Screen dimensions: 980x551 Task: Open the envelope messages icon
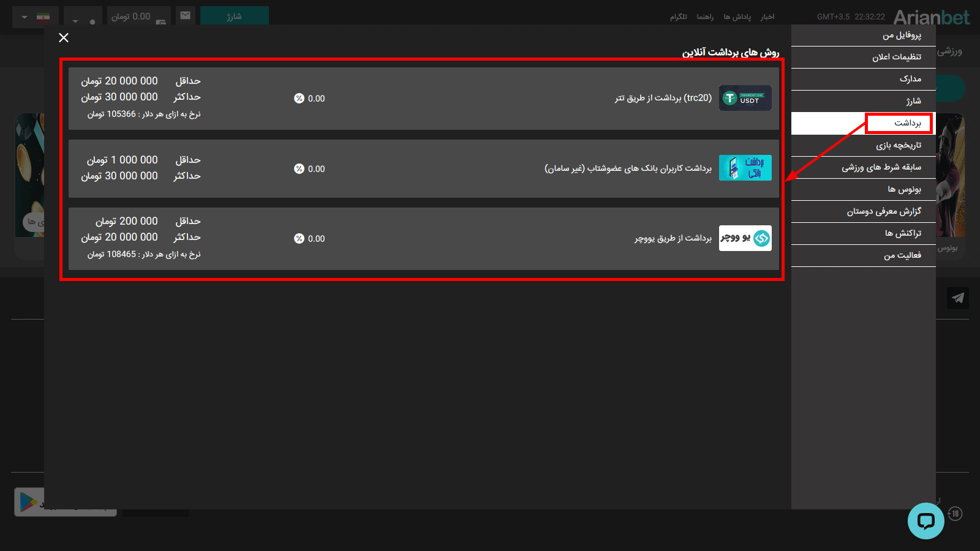click(x=185, y=15)
